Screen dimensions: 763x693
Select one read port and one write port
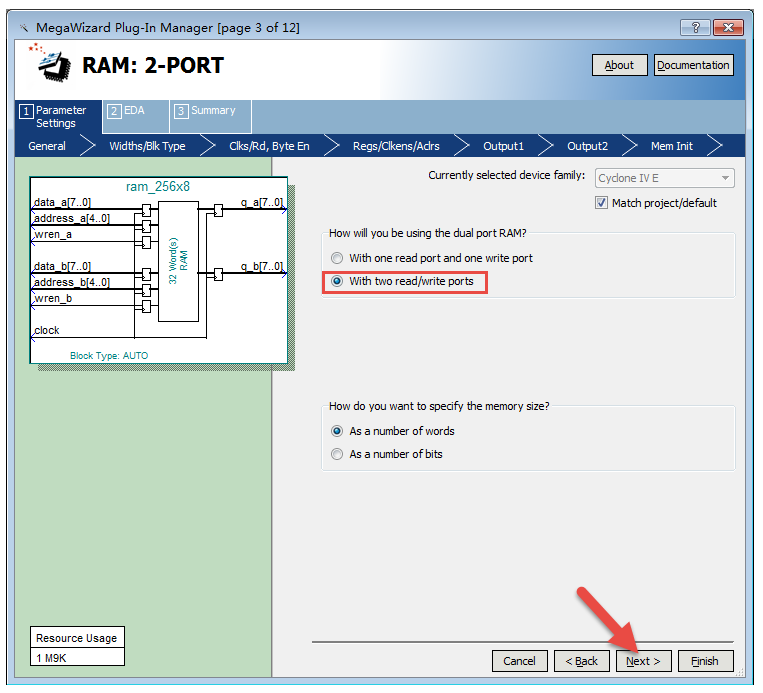coord(432,258)
